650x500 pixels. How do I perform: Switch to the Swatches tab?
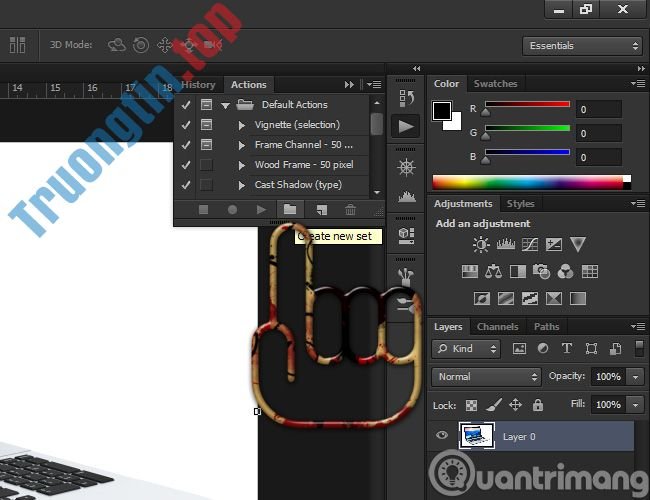(495, 84)
